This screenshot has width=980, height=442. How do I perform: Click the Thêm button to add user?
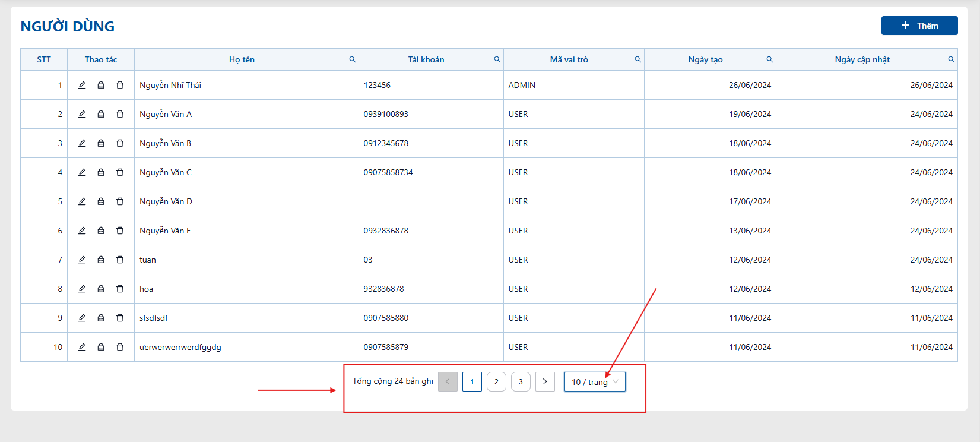[x=919, y=26]
